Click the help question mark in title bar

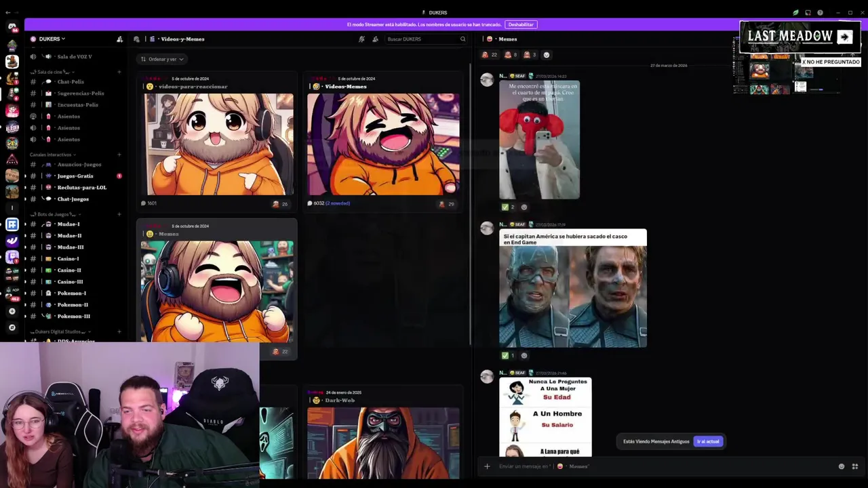pos(820,12)
